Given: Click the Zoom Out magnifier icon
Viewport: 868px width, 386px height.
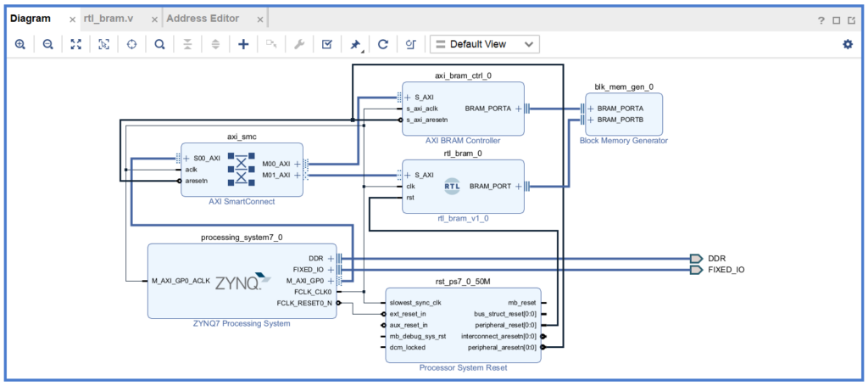Looking at the screenshot, I should click(x=48, y=44).
